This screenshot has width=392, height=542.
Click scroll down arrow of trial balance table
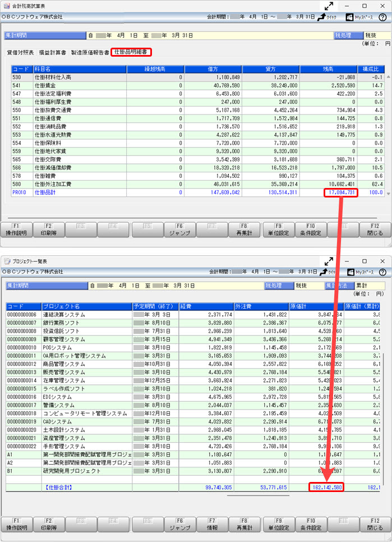tap(388, 194)
